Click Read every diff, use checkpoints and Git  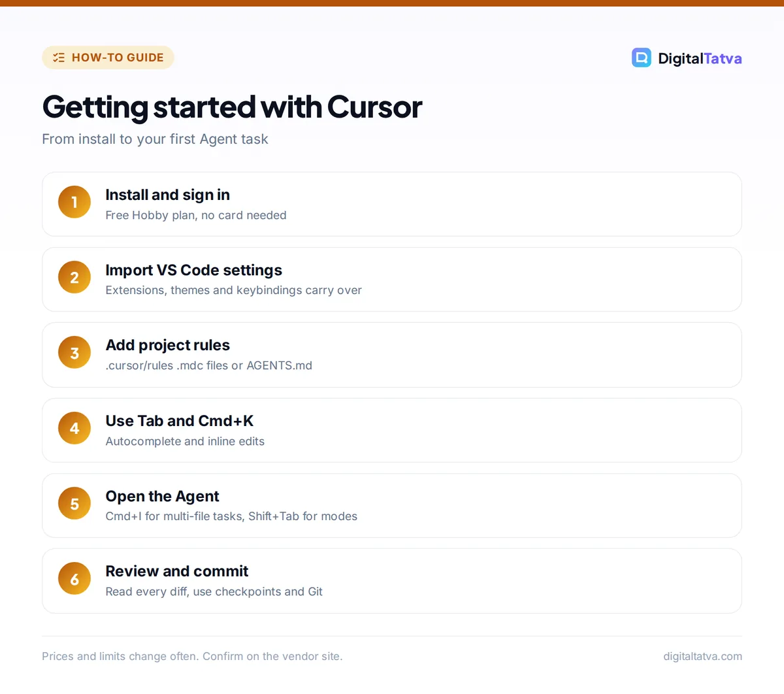214,591
